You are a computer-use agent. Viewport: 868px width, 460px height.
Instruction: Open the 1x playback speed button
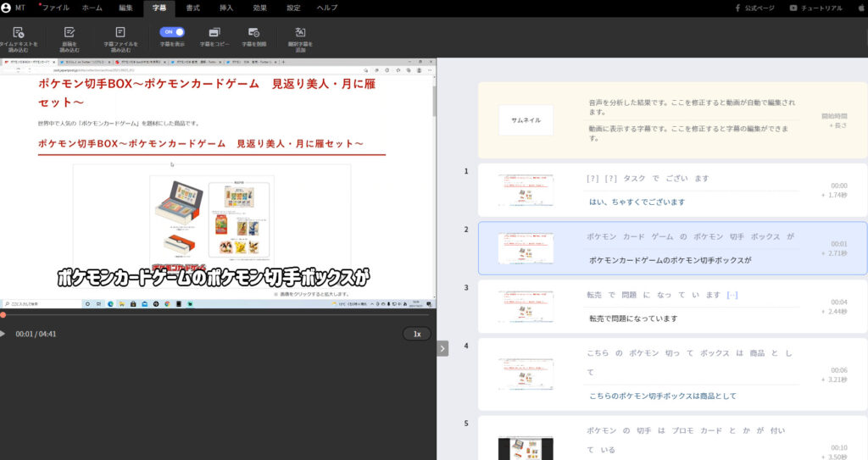[x=417, y=334]
